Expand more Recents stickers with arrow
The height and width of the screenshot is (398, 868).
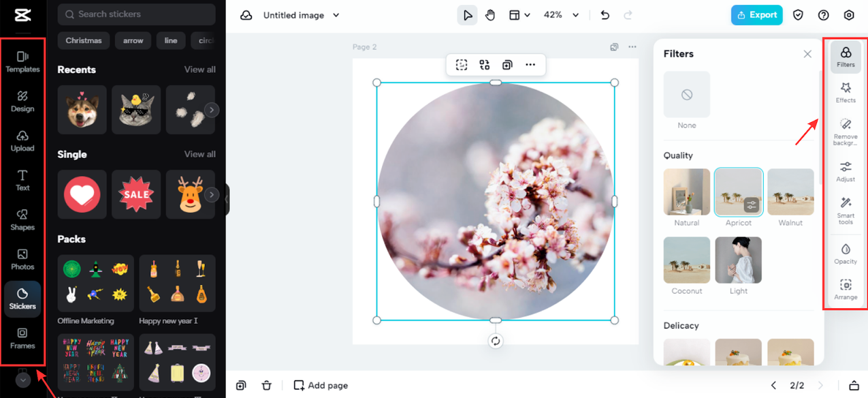pyautogui.click(x=212, y=110)
